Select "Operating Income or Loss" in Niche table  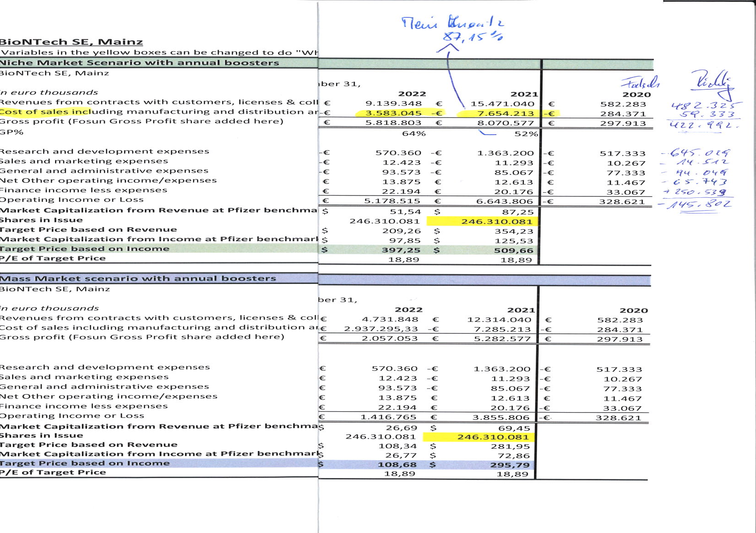[72, 200]
